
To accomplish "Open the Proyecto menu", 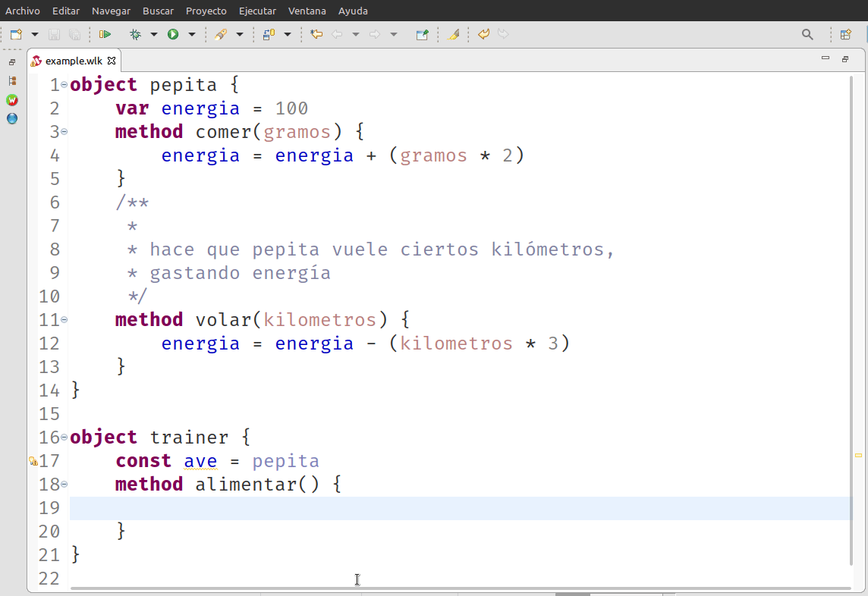I will 206,11.
